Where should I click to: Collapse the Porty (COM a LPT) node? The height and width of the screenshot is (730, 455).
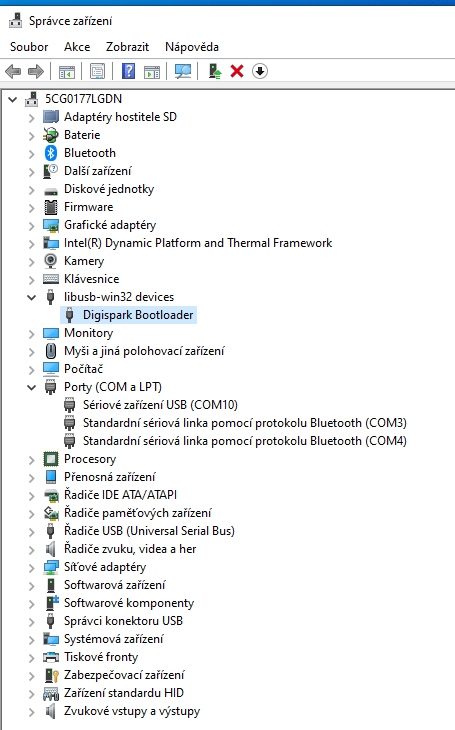click(31, 387)
